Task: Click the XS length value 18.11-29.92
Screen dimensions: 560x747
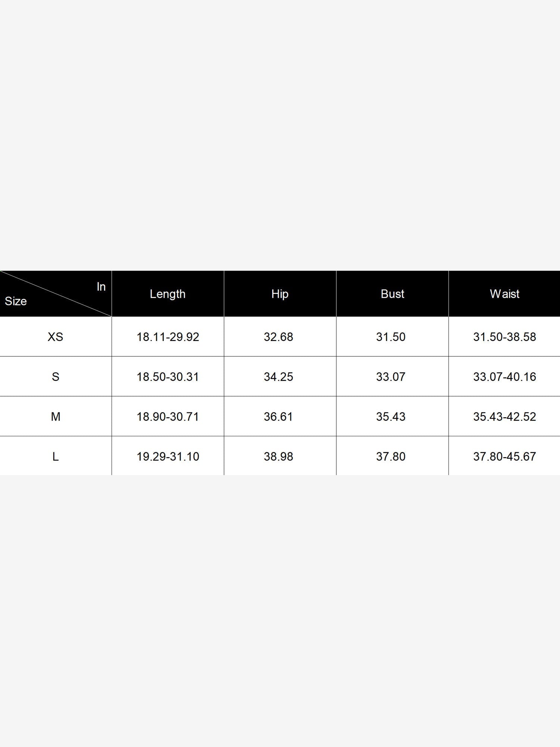Action: click(168, 337)
